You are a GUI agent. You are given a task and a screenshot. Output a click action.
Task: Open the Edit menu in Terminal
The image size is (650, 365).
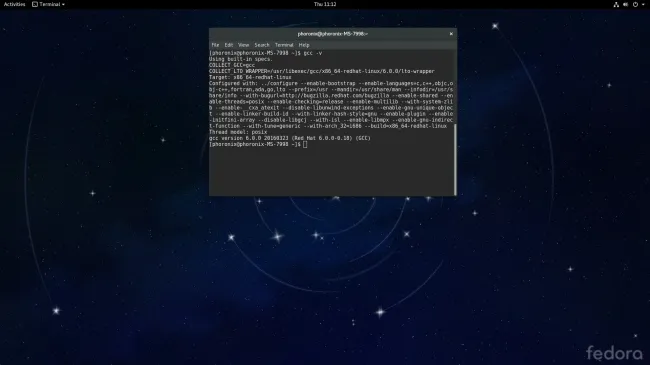pos(229,45)
